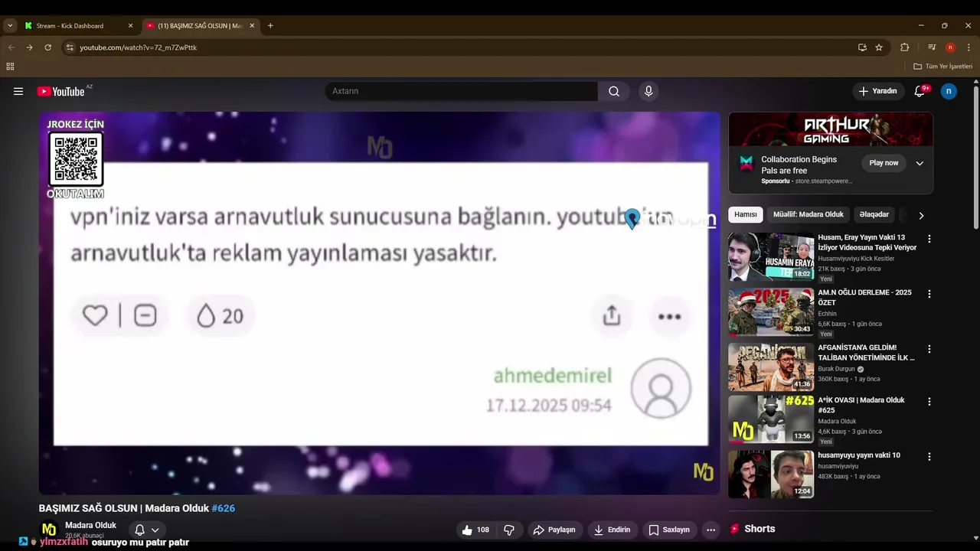Open options for AFGANİSTAN'A GELDİM video
Viewport: 980px width, 551px height.
tap(929, 349)
